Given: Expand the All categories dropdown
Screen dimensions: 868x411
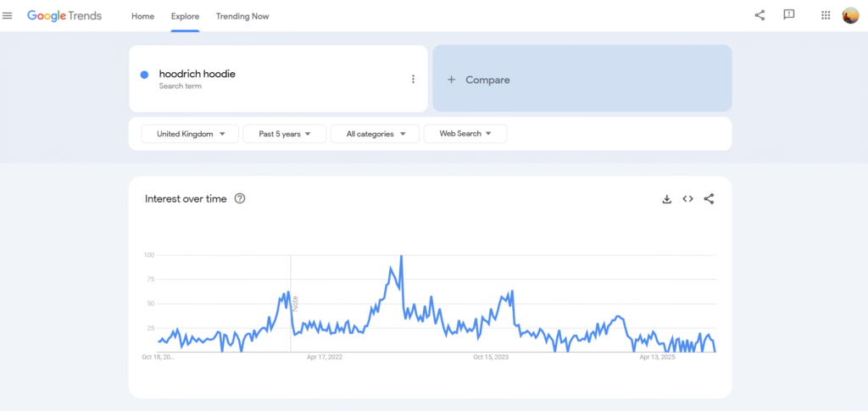Looking at the screenshot, I should [375, 134].
